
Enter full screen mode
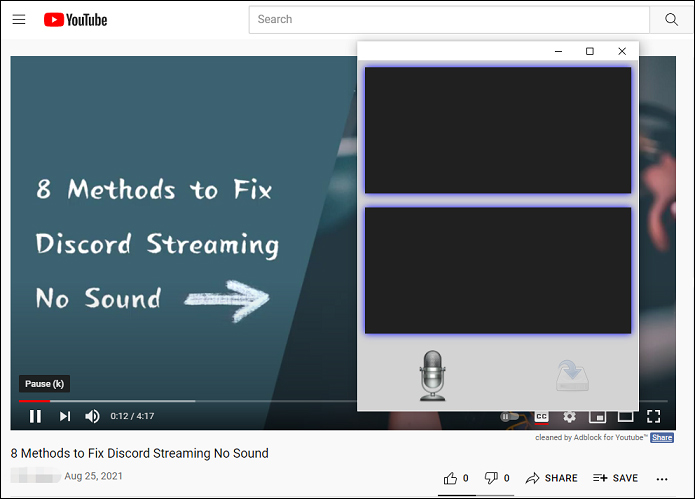(x=653, y=416)
